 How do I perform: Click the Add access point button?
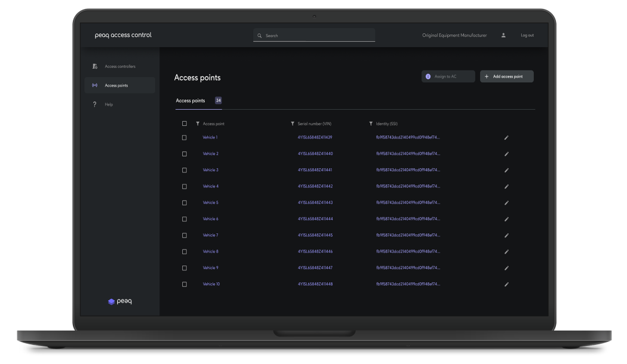[x=506, y=76]
